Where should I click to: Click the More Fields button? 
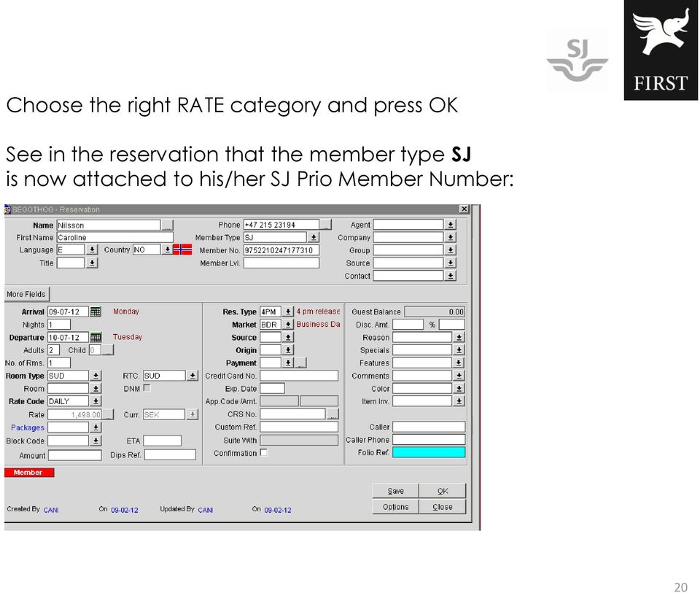(x=26, y=294)
